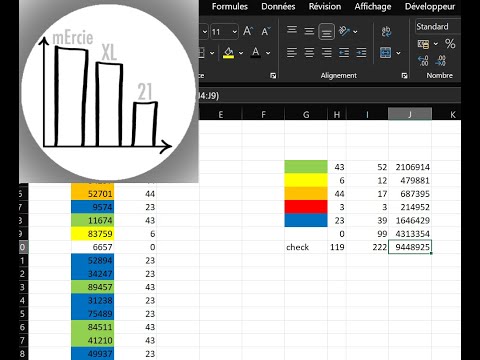The width and height of the screenshot is (480, 360).
Task: Decrease the cell indent
Action: 344,52
